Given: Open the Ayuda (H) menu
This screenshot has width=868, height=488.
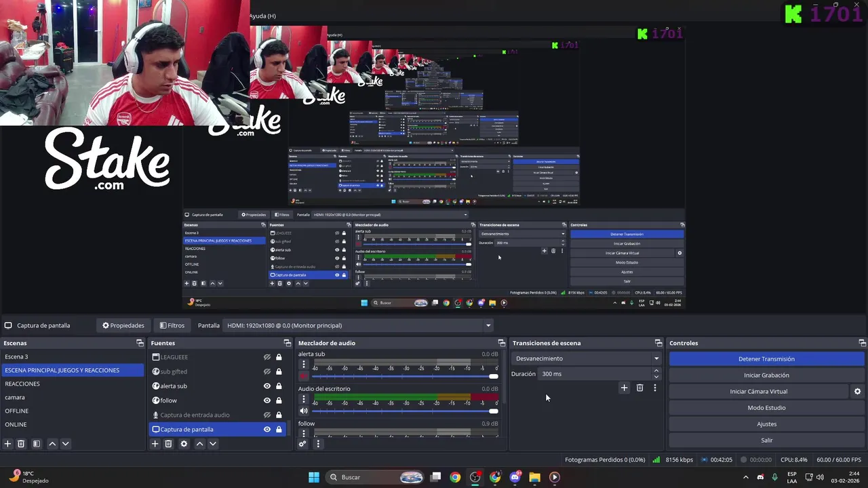Looking at the screenshot, I should (x=262, y=16).
